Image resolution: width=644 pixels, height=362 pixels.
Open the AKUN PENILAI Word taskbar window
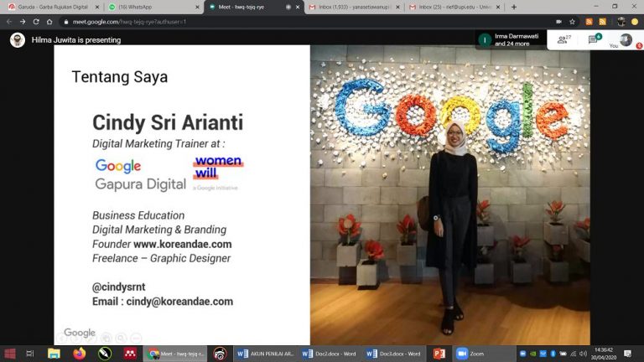click(265, 354)
